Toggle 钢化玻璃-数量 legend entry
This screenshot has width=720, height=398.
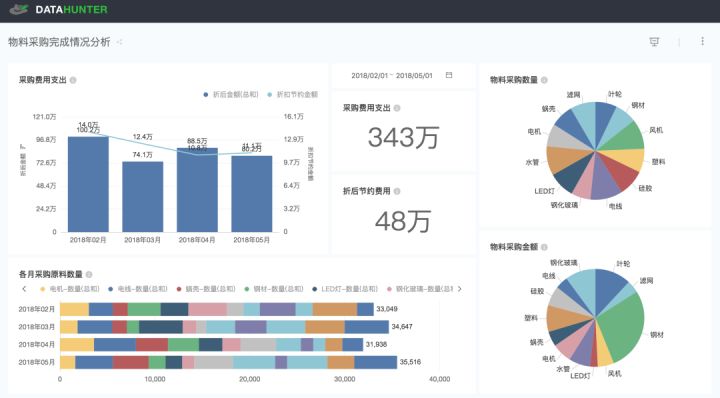pos(420,289)
